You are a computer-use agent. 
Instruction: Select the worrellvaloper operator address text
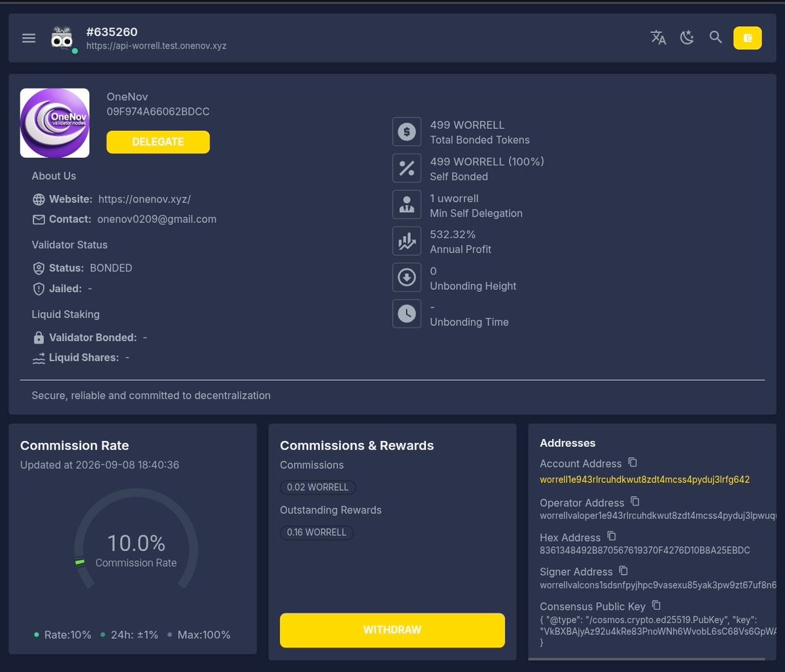pyautogui.click(x=657, y=516)
